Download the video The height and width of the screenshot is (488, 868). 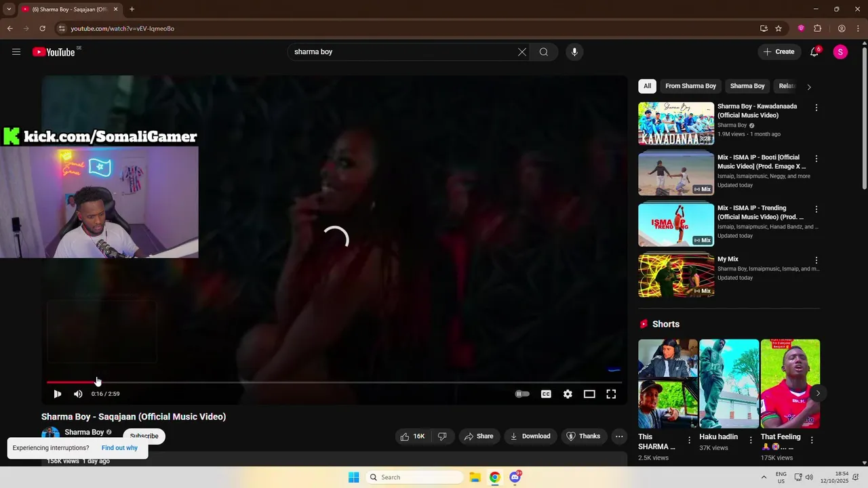click(530, 436)
